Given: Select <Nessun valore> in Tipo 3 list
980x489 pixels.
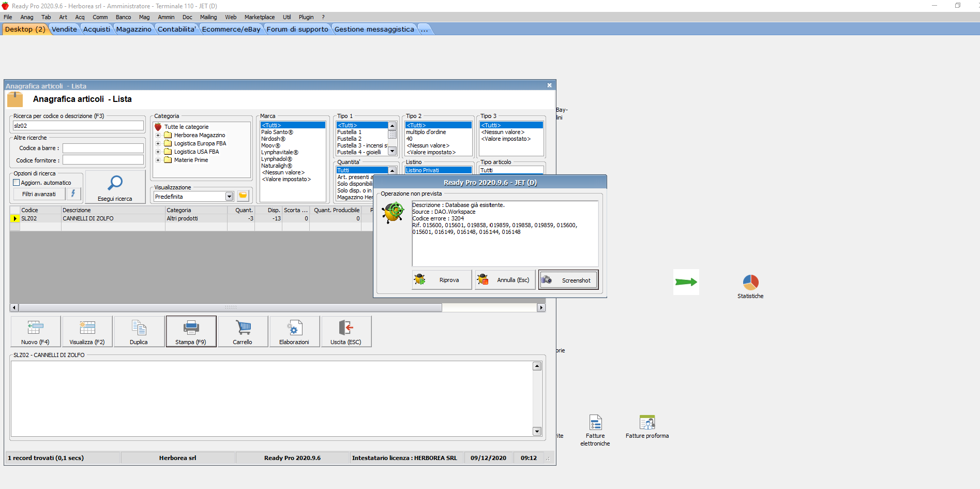Looking at the screenshot, I should [503, 132].
